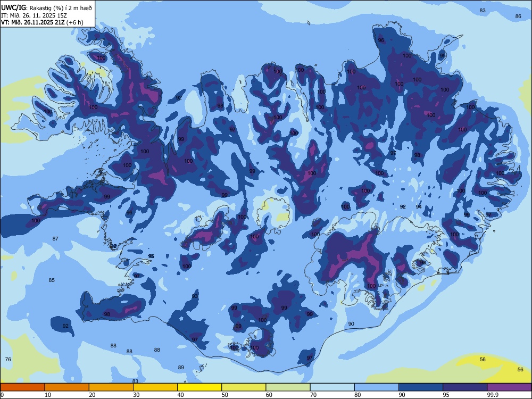The image size is (532, 399).
Task: Select the dark navy 95–99.9 legend swatch
Action: click(465, 387)
